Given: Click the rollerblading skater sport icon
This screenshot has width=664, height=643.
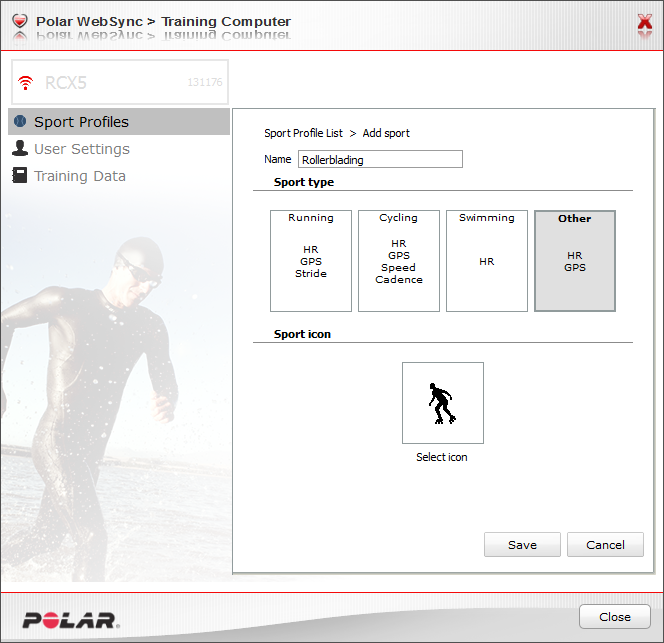Looking at the screenshot, I should click(443, 403).
